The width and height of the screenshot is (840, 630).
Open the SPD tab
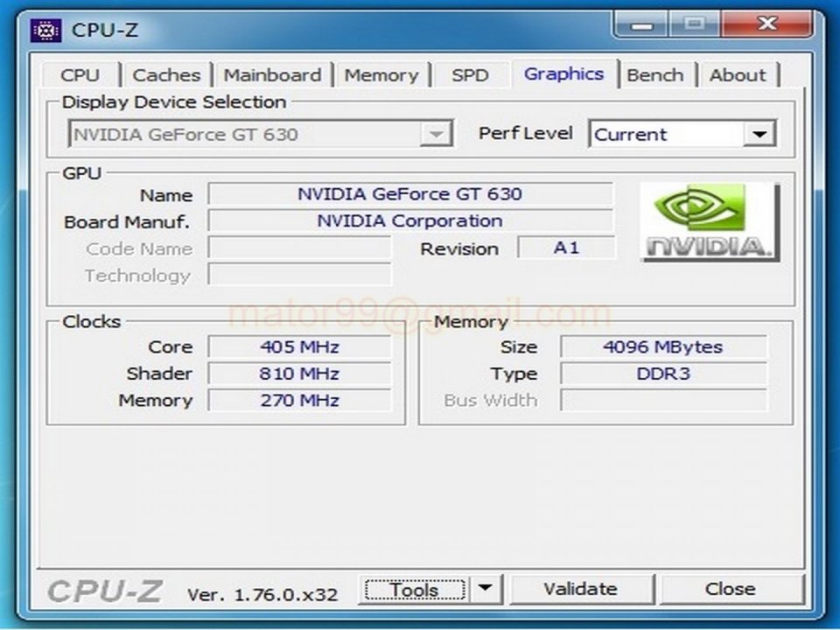pyautogui.click(x=470, y=75)
